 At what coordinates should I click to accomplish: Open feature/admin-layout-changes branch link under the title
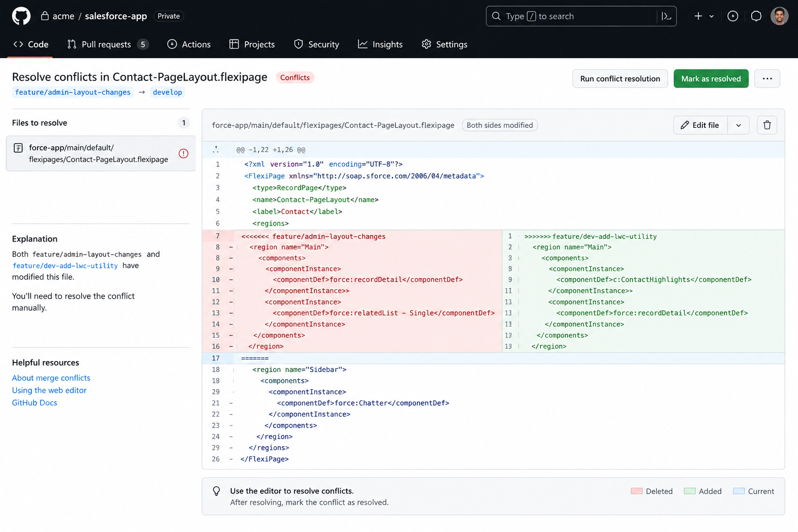(x=73, y=92)
